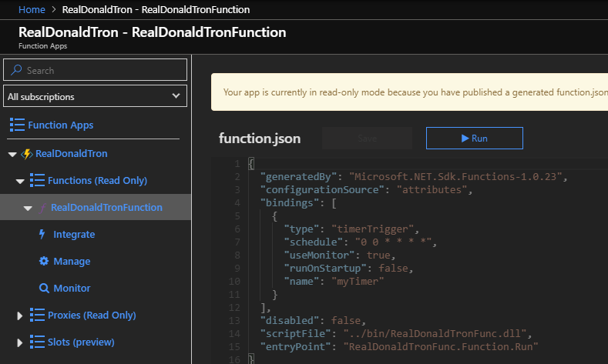Open Manage page
This screenshot has height=364, width=608.
click(72, 262)
